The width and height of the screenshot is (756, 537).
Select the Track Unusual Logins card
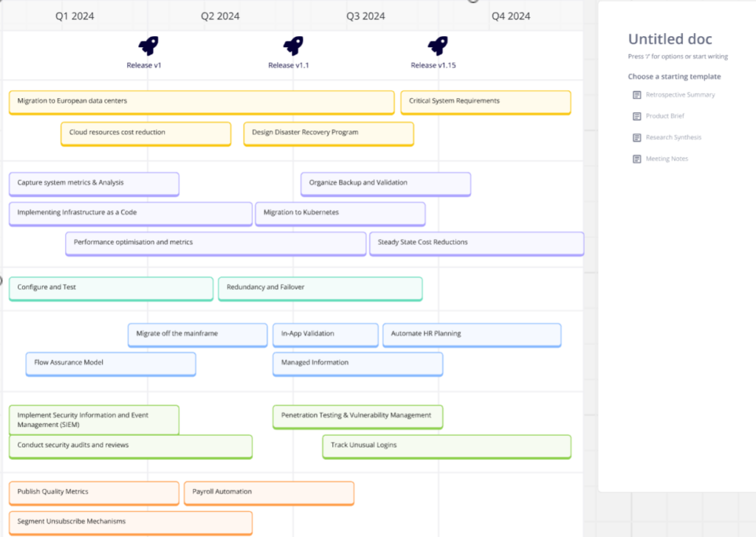click(446, 446)
